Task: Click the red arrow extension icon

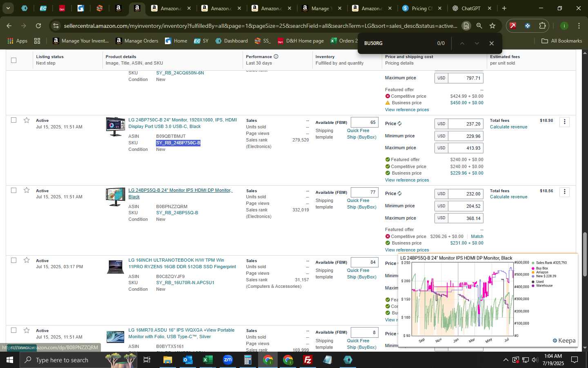Action: click(x=513, y=26)
